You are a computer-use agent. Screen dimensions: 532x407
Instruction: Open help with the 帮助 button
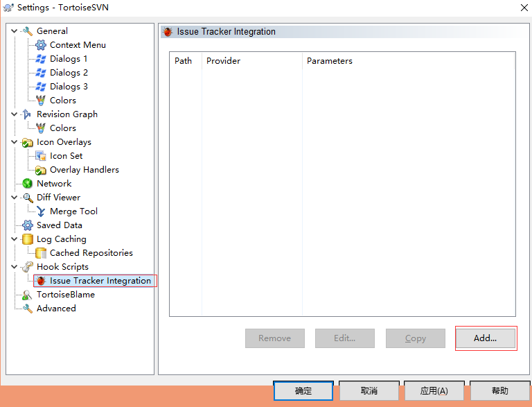click(499, 391)
